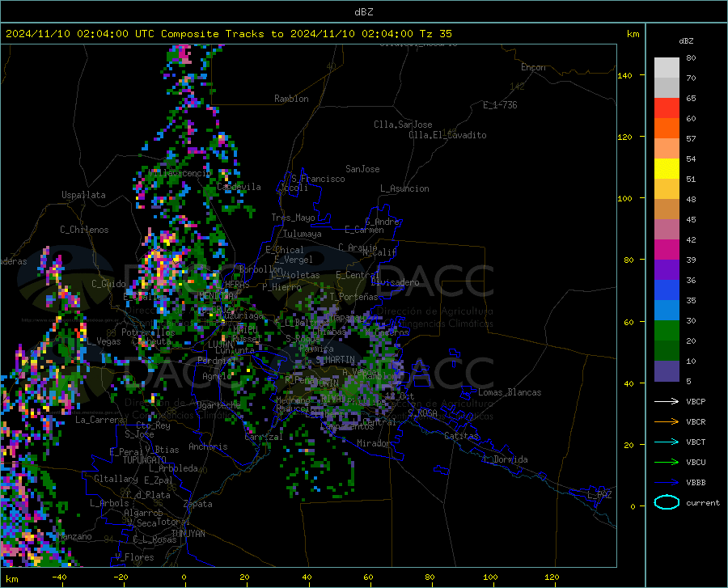Click the blue VBBB arrow legend icon

pyautogui.click(x=667, y=483)
